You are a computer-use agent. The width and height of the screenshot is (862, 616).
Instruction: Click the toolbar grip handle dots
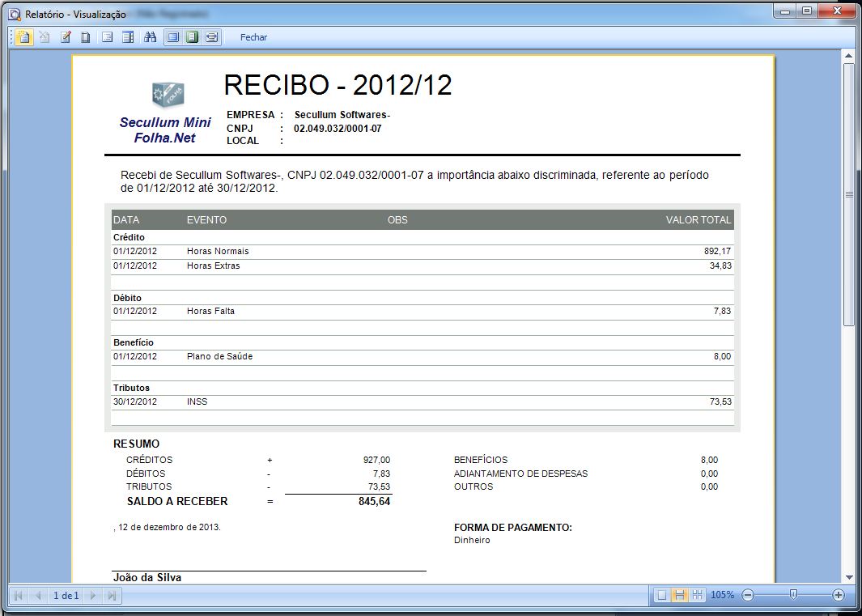tap(11, 37)
